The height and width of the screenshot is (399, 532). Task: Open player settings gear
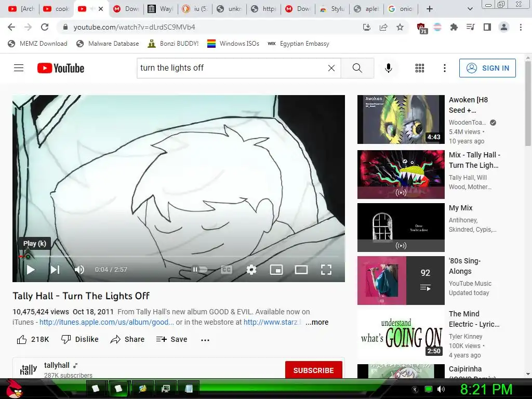(251, 270)
